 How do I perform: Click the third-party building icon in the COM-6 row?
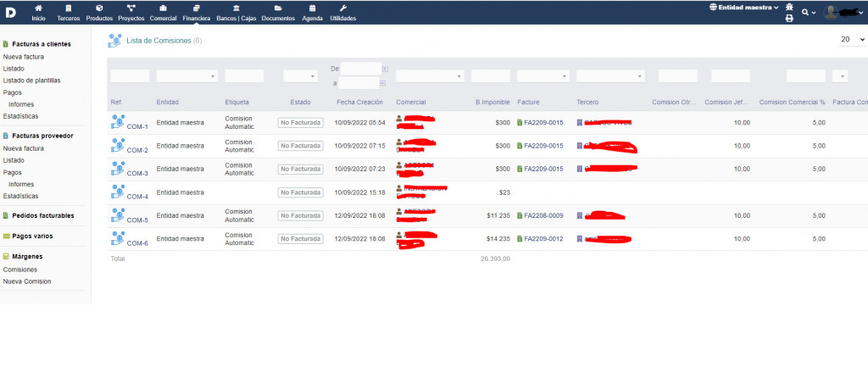point(580,239)
